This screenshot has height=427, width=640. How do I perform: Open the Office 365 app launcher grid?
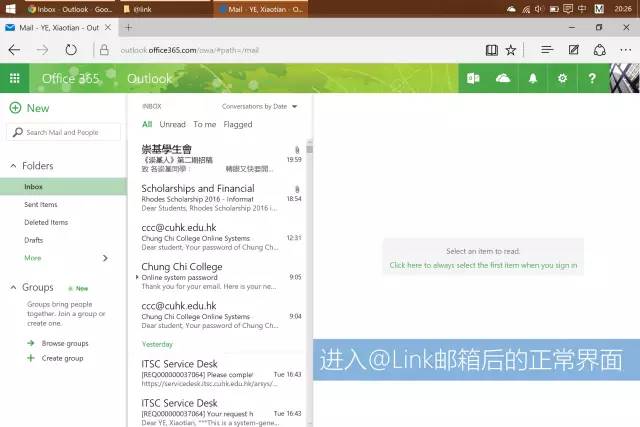(x=14, y=78)
